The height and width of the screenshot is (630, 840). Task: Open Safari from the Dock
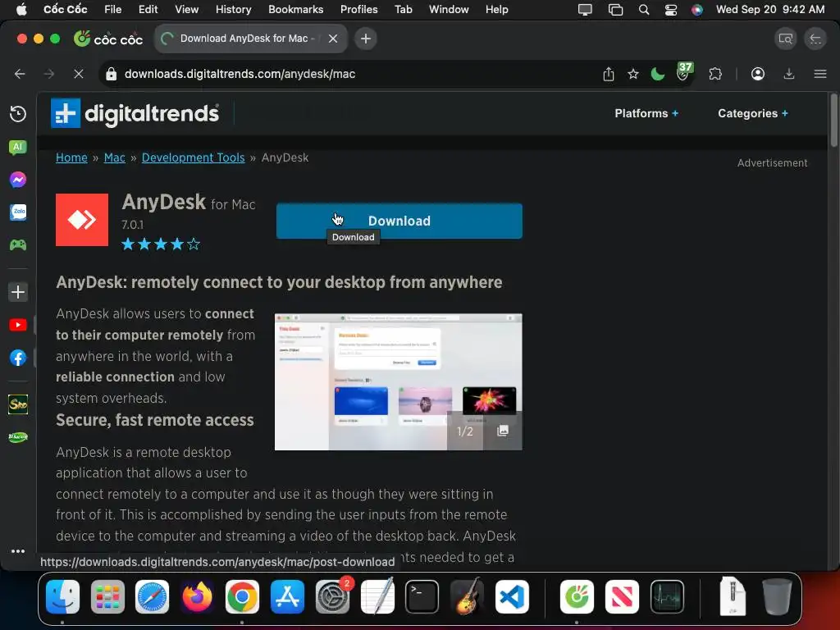(x=152, y=596)
